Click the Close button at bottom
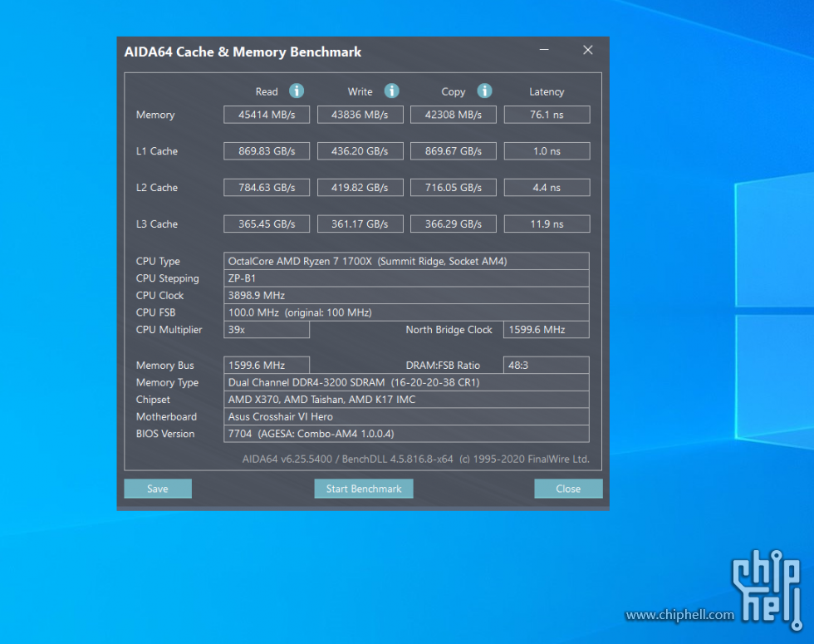 568,489
